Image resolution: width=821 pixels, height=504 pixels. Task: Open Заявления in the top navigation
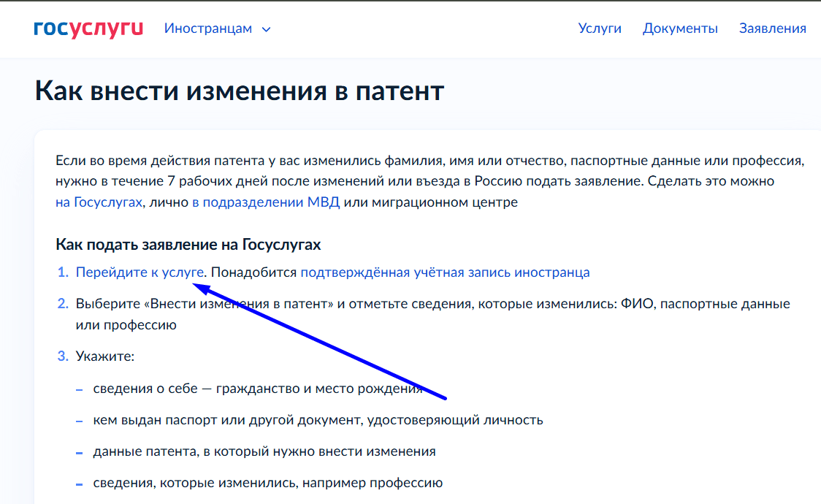[772, 28]
